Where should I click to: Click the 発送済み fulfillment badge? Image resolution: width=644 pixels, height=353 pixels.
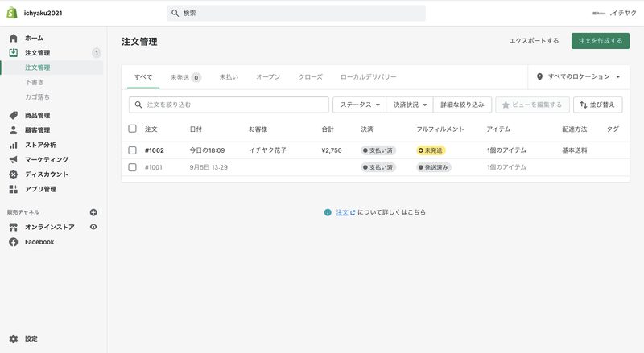click(x=434, y=167)
